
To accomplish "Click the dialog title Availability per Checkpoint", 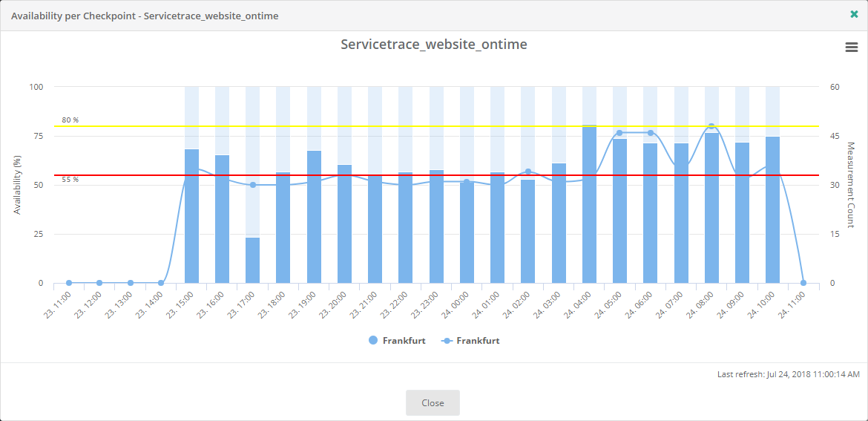I will point(145,16).
